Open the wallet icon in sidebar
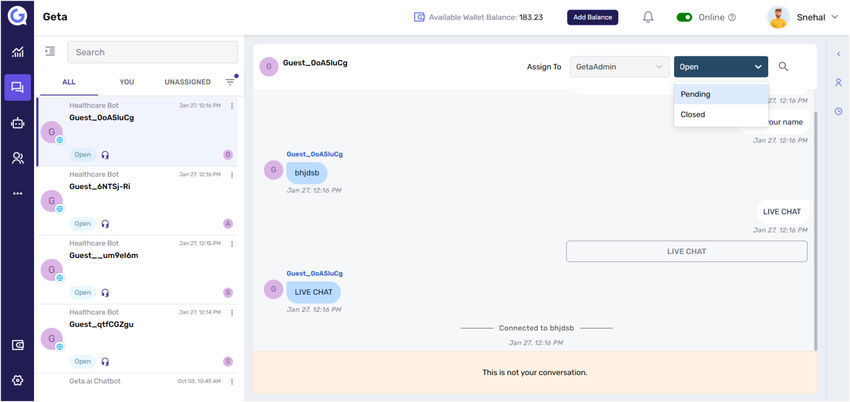 [17, 345]
